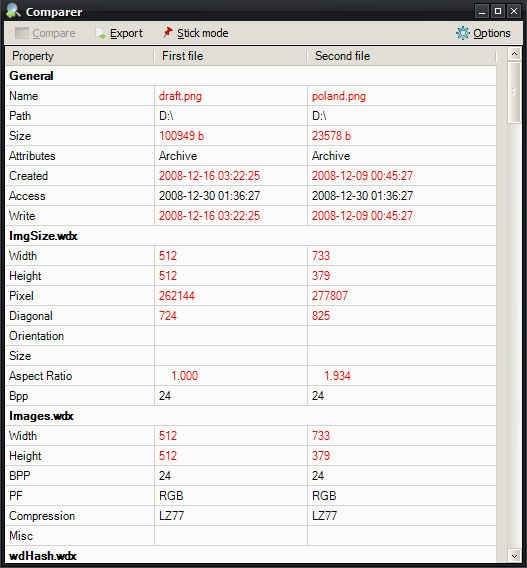The image size is (527, 568).
Task: Click the Export button label
Action: coord(126,33)
